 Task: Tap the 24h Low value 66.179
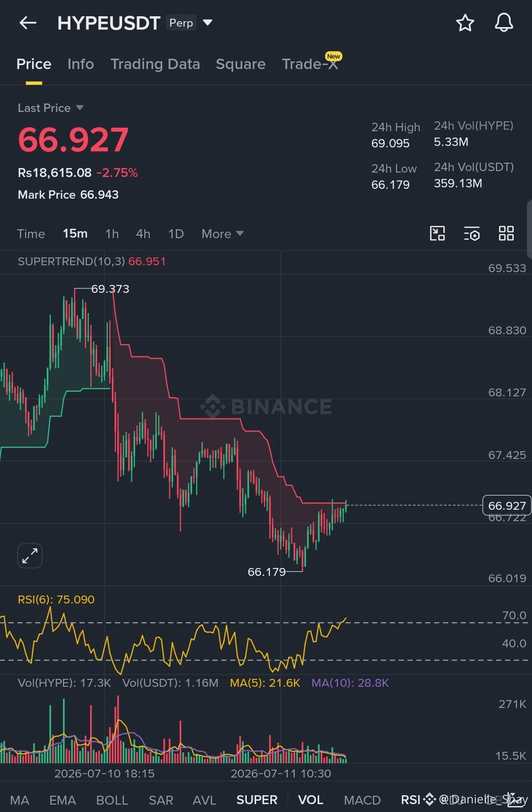[391, 185]
